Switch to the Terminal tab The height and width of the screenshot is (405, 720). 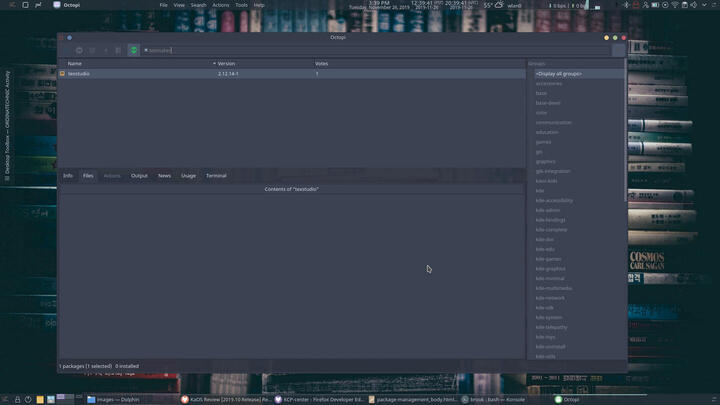pyautogui.click(x=216, y=175)
